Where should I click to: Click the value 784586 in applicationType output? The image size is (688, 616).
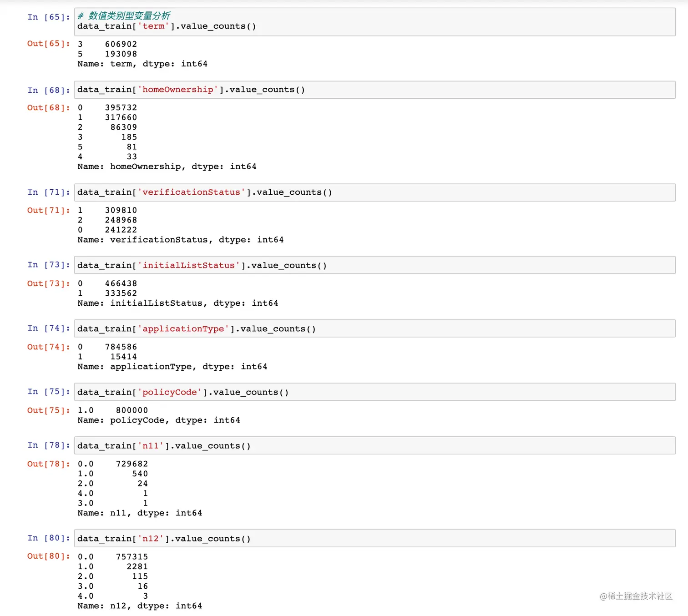[121, 347]
